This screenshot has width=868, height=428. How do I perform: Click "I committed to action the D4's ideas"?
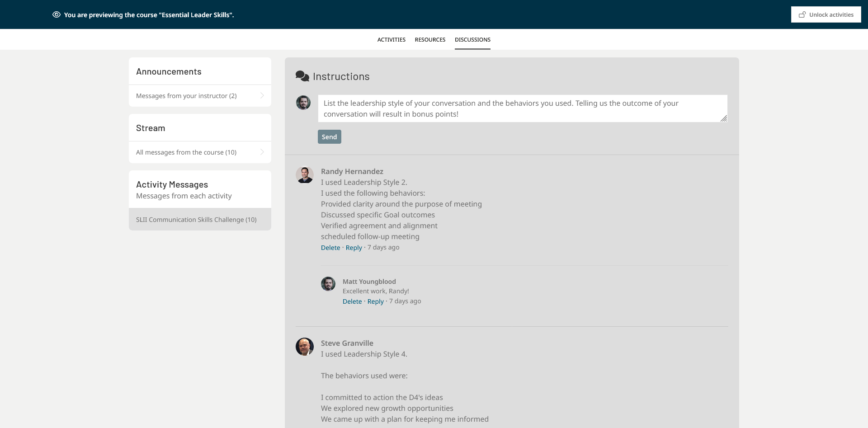point(382,397)
